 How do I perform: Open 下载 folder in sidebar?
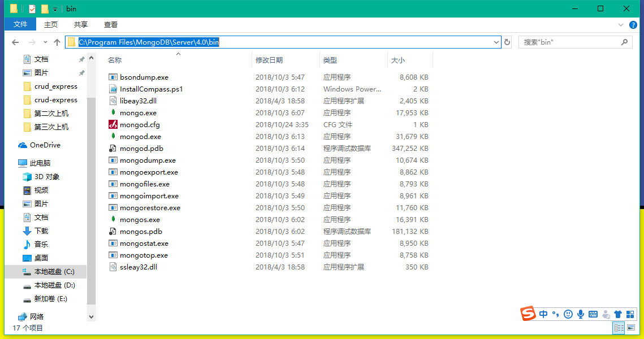[x=35, y=231]
